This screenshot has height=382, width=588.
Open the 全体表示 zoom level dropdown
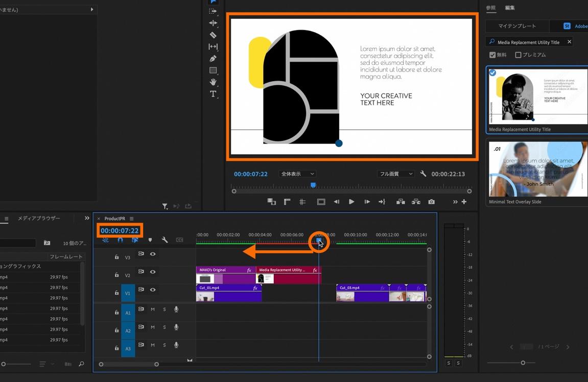(x=298, y=174)
